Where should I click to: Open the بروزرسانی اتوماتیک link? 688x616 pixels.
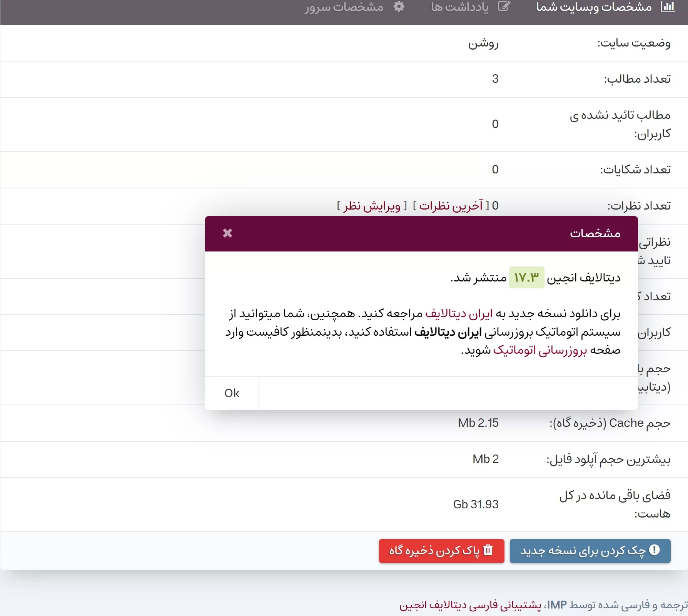click(x=540, y=350)
